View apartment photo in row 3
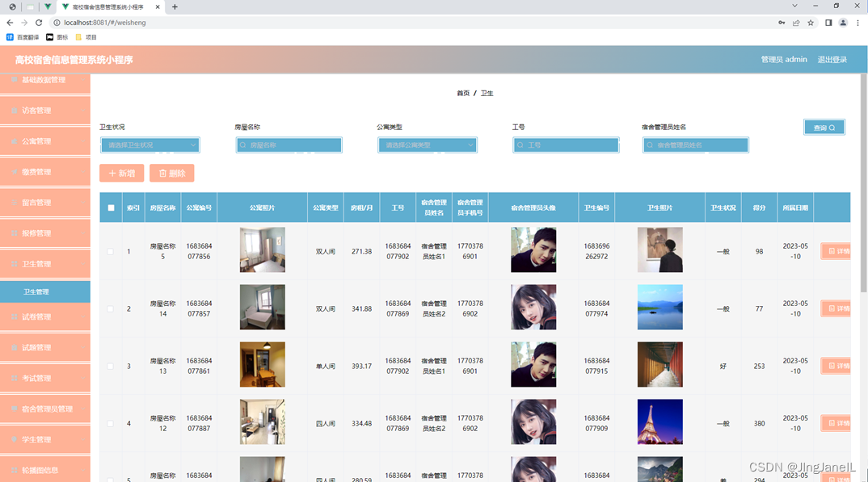The image size is (868, 482). pos(263,364)
